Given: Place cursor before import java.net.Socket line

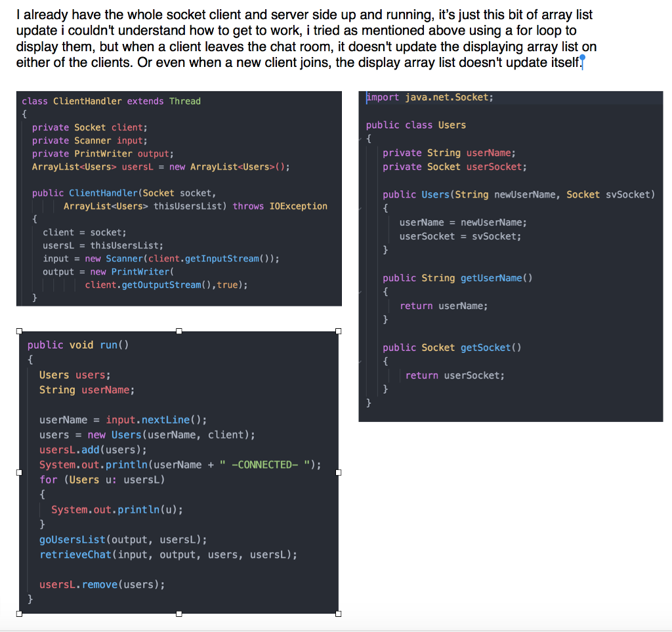Looking at the screenshot, I should click(x=367, y=96).
